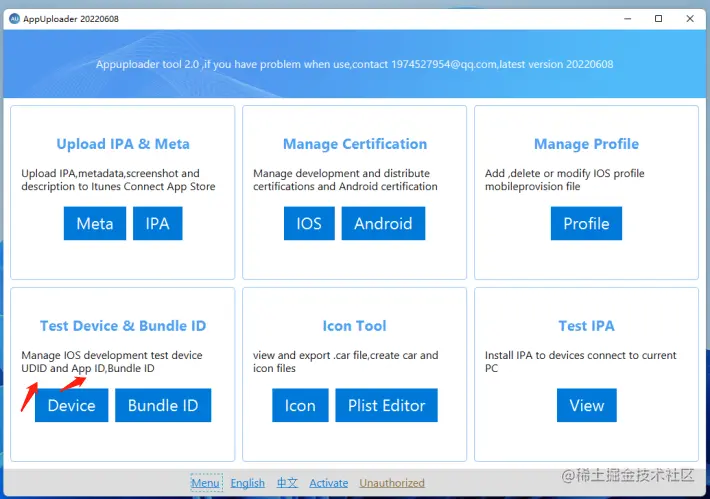Image resolution: width=710 pixels, height=499 pixels.
Task: Open the Device management button
Action: click(72, 405)
